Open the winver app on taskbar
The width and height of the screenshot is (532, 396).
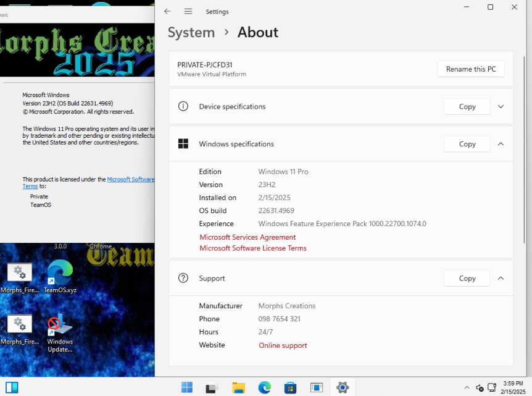(317, 387)
